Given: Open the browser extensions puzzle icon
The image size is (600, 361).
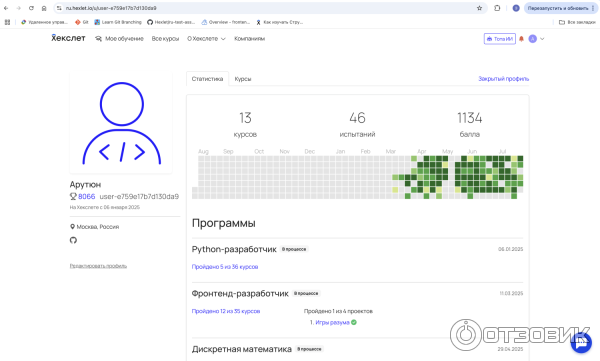Looking at the screenshot, I should (x=497, y=8).
